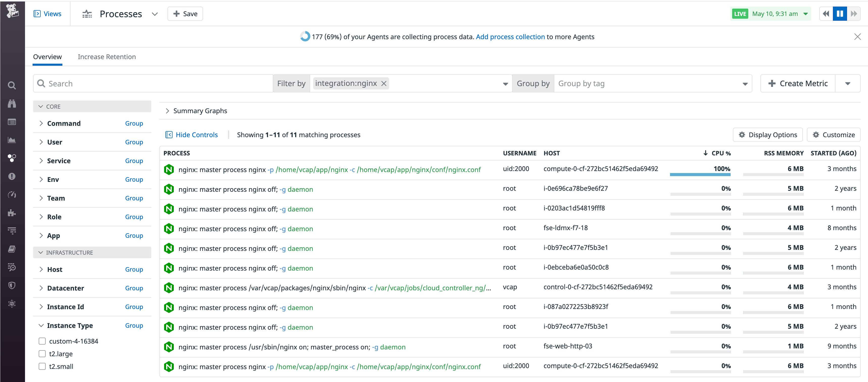The image size is (868, 382).
Task: Click the Create Metric button
Action: (798, 83)
